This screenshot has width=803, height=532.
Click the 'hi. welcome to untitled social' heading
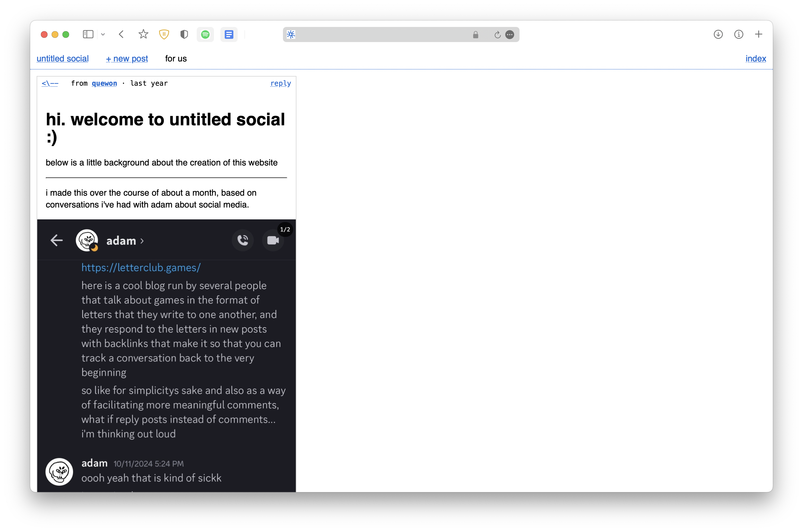(165, 128)
